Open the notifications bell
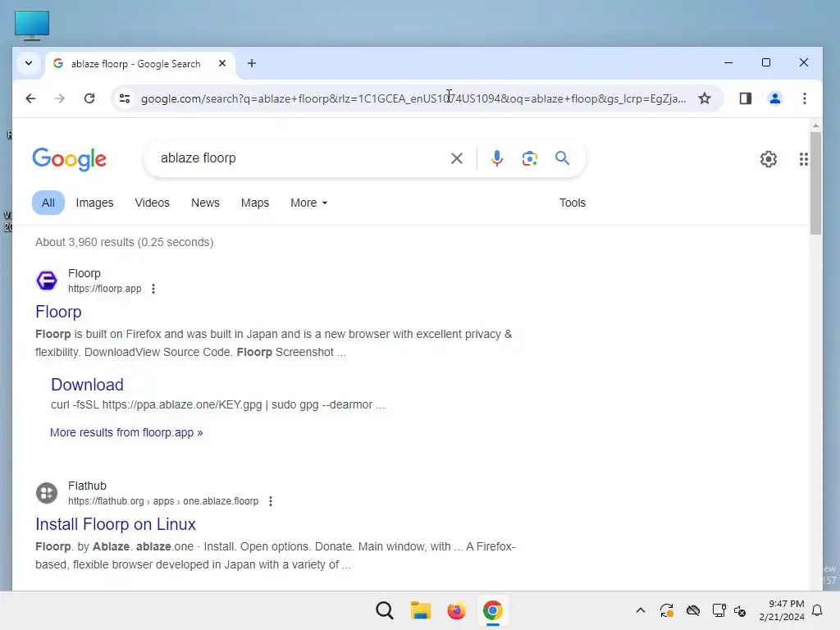This screenshot has width=840, height=630. 817,610
